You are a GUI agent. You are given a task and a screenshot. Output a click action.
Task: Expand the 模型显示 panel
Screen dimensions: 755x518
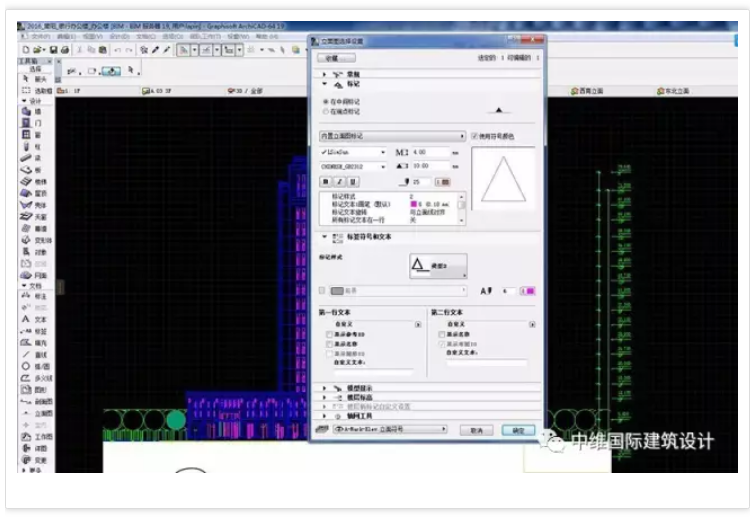click(x=324, y=388)
